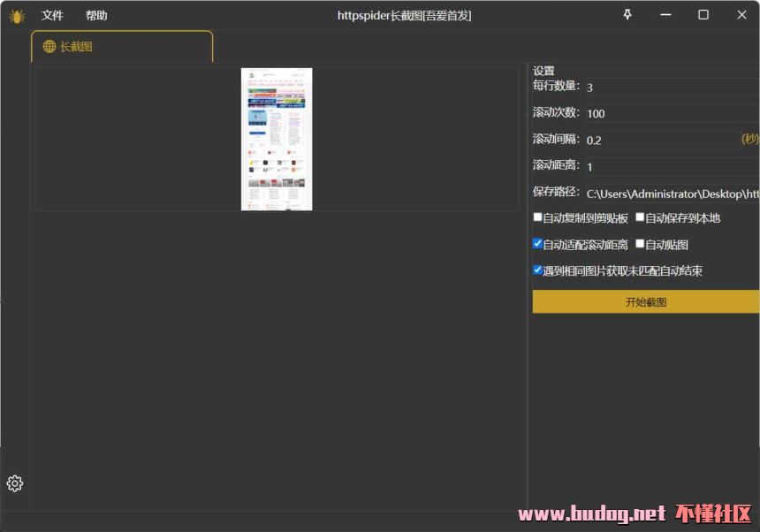Click the webpage screenshot preview thumbnail
Viewport: 760px width, 532px height.
[277, 139]
